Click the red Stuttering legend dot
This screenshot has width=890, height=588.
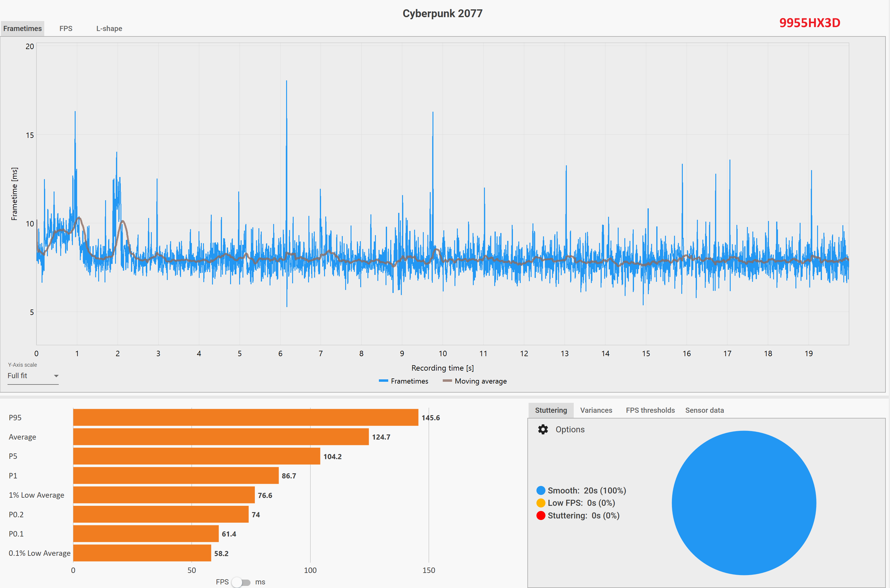[x=540, y=516]
